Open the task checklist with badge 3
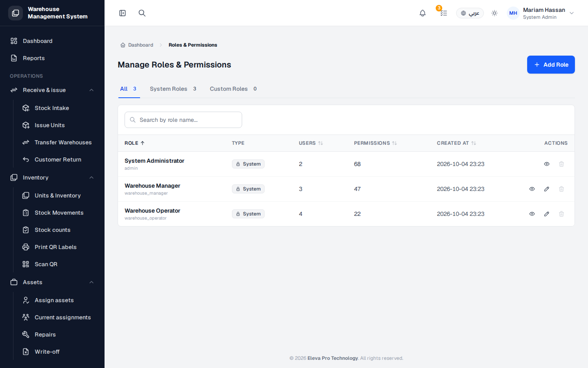Viewport: 588px width, 368px height. 443,13
